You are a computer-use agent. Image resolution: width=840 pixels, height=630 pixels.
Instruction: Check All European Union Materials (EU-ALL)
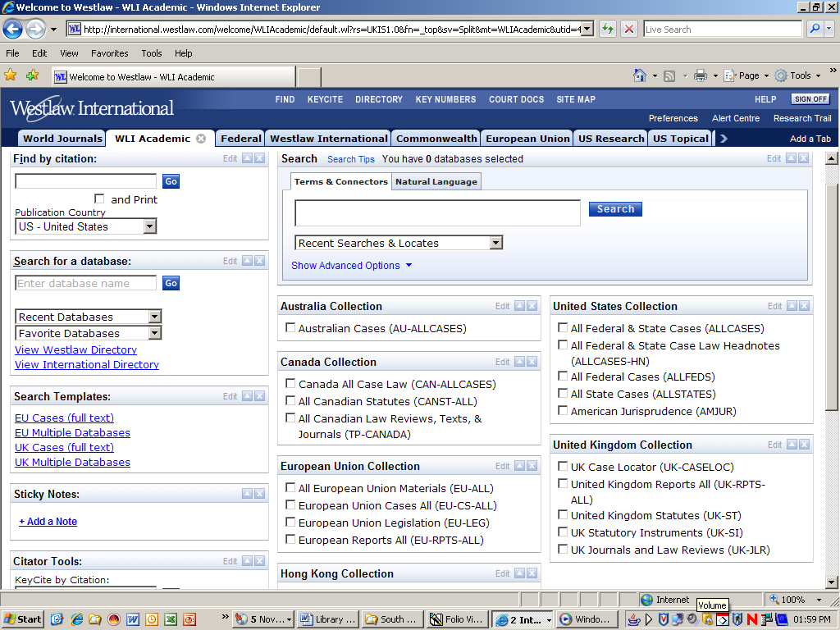click(x=290, y=487)
